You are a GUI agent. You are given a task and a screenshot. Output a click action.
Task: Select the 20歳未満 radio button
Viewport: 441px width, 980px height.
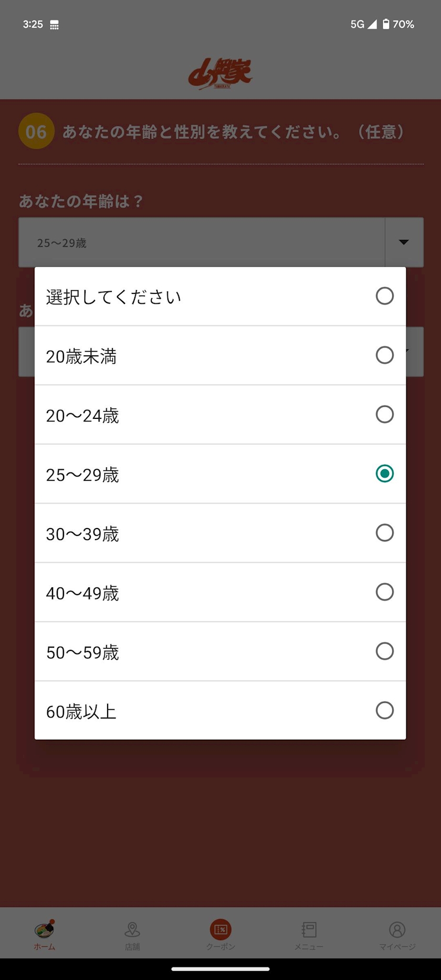tap(384, 355)
